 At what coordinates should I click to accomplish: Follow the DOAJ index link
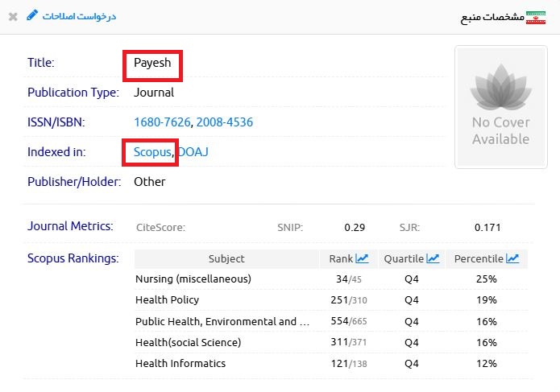pyautogui.click(x=193, y=151)
